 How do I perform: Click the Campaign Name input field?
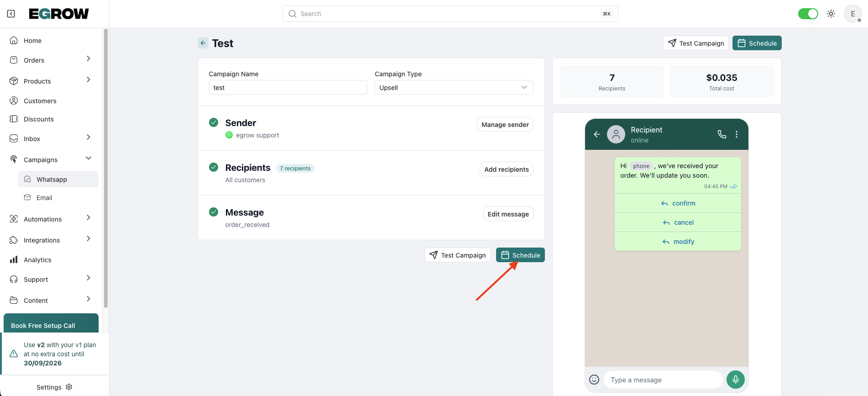(288, 87)
